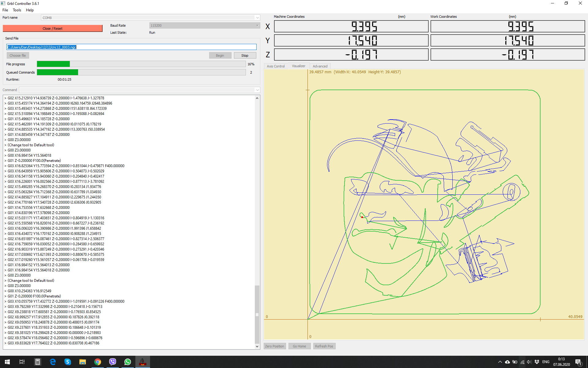The image size is (588, 368).
Task: Expand the Command history dropdown
Action: coord(257,90)
